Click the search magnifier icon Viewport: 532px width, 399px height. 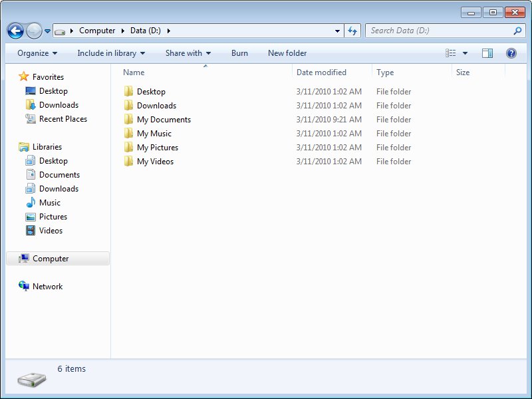517,31
